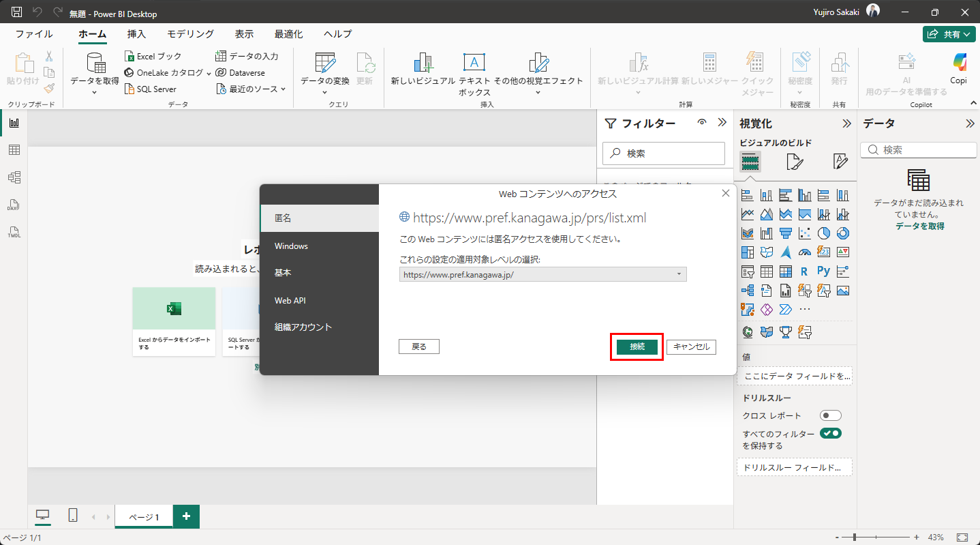Select the Line chart visual
Viewport: 980px width, 545px height.
coord(748,214)
